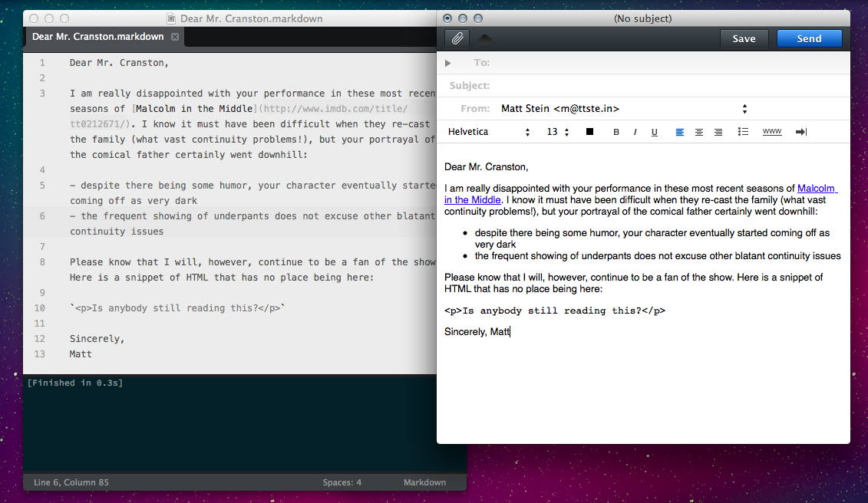Open the text color swatch
This screenshot has height=503, width=868.
point(589,132)
